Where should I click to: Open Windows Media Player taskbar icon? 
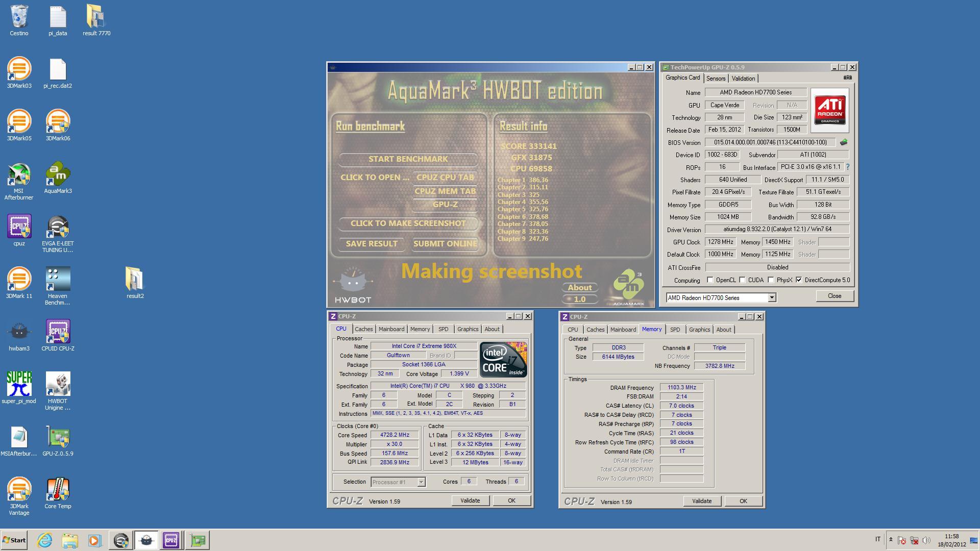pyautogui.click(x=94, y=540)
